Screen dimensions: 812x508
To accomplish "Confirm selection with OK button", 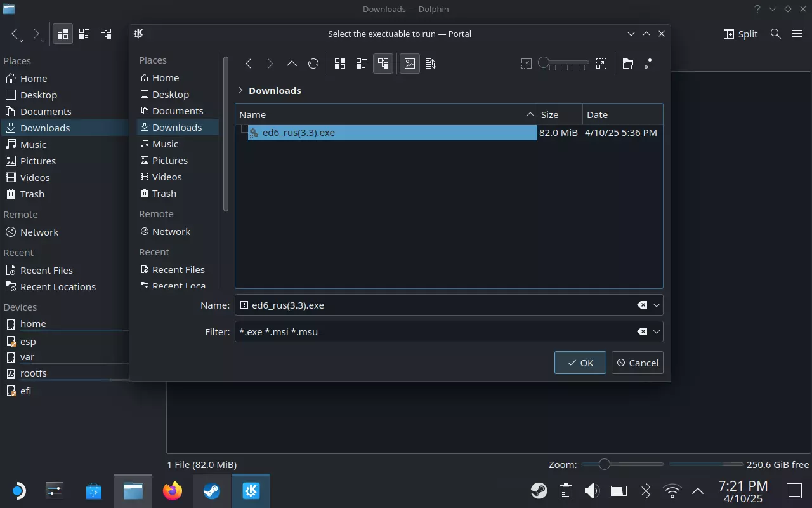I will click(580, 363).
